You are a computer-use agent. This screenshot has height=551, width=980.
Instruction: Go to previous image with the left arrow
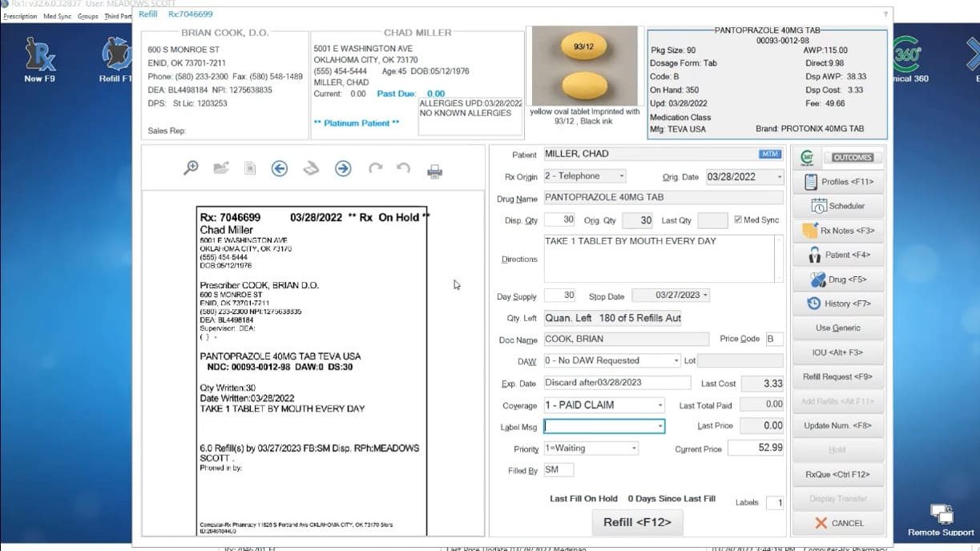coord(279,168)
